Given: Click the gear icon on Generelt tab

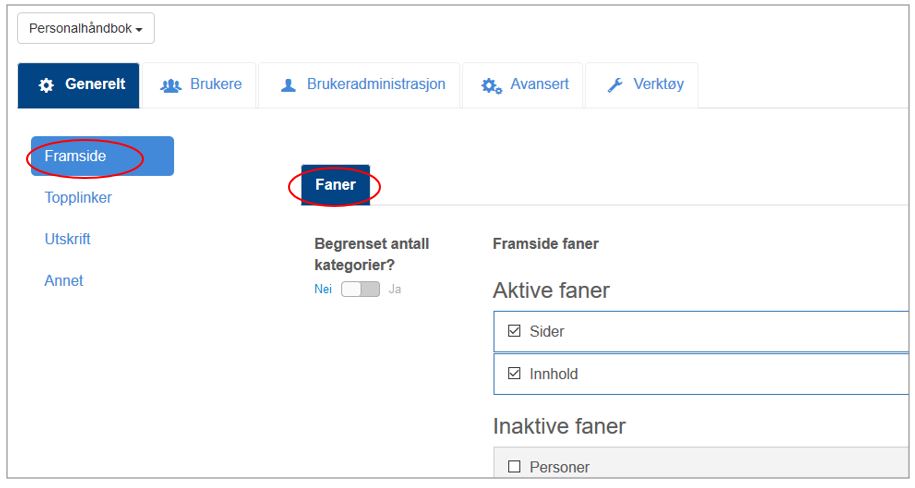Looking at the screenshot, I should 46,85.
